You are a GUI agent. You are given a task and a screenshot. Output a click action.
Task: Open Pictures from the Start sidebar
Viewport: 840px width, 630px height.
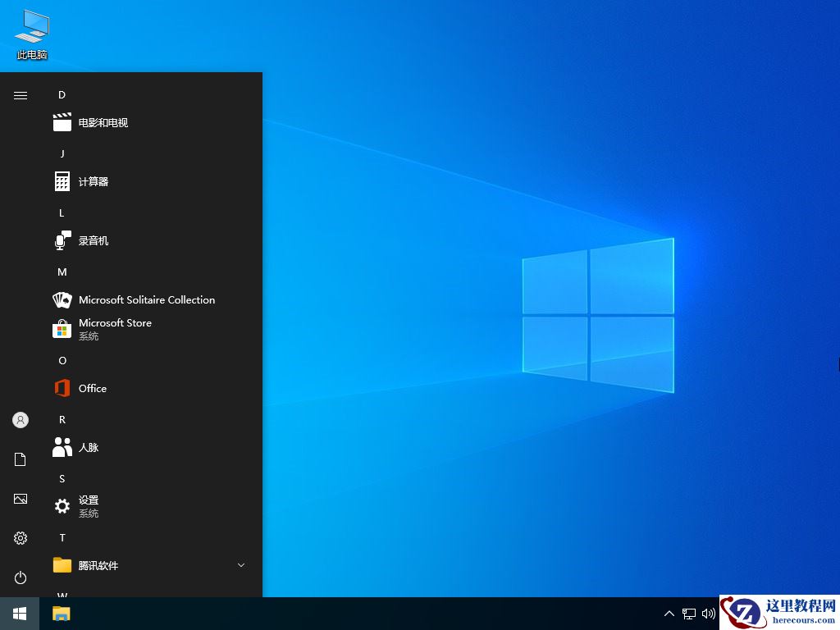20,499
